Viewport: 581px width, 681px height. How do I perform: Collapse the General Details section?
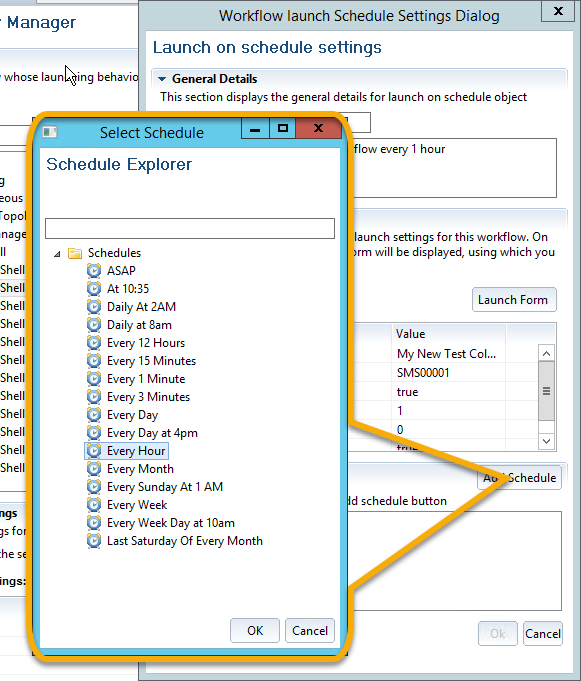(x=162, y=79)
